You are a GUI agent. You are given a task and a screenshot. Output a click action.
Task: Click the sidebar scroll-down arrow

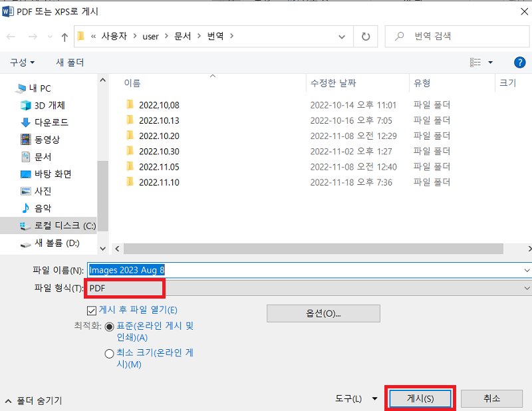(103, 249)
